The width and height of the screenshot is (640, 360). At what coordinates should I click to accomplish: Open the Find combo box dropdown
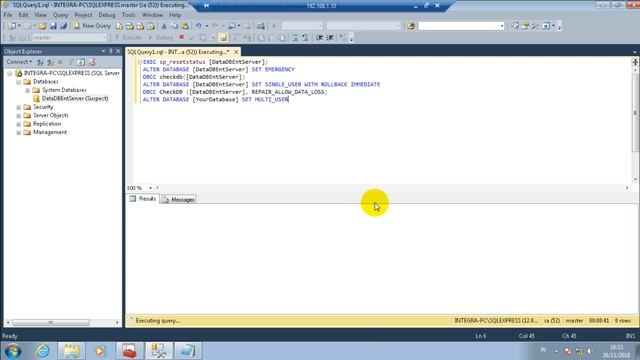[502, 26]
